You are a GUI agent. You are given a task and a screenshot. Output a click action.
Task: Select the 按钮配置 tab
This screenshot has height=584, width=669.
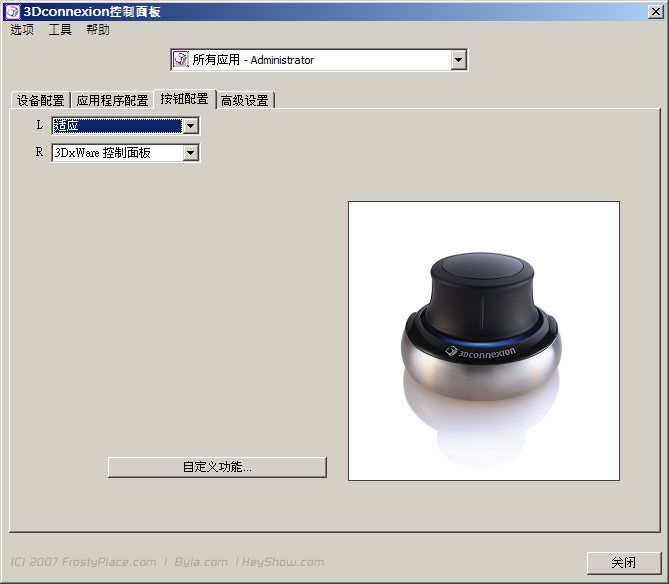click(x=184, y=99)
